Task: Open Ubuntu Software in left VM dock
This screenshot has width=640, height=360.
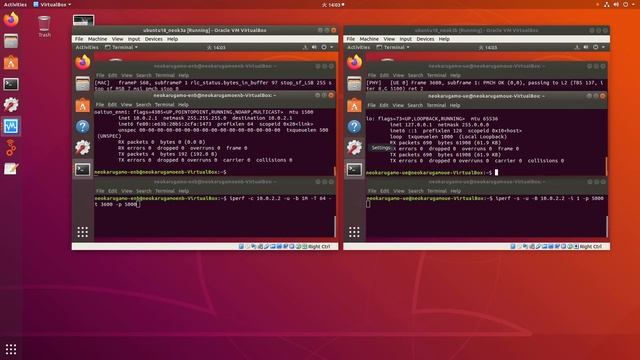Action: [x=82, y=105]
